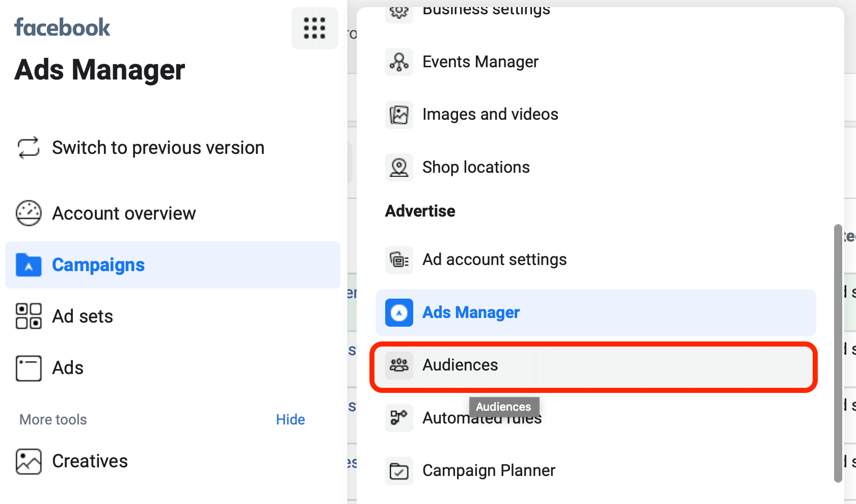
Task: Click the Ads Manager page title
Action: (x=100, y=70)
